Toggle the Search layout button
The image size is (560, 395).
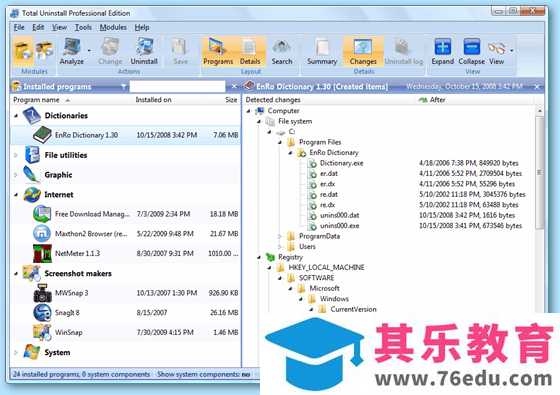pyautogui.click(x=282, y=52)
